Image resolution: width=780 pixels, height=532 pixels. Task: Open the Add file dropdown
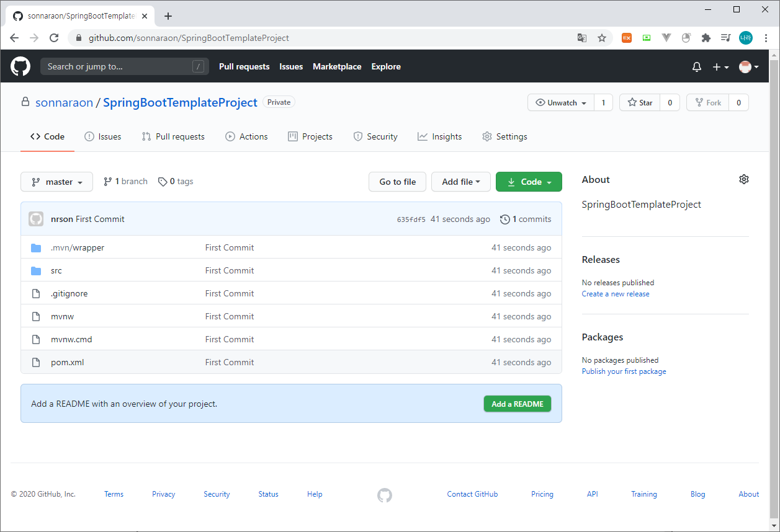coord(461,182)
